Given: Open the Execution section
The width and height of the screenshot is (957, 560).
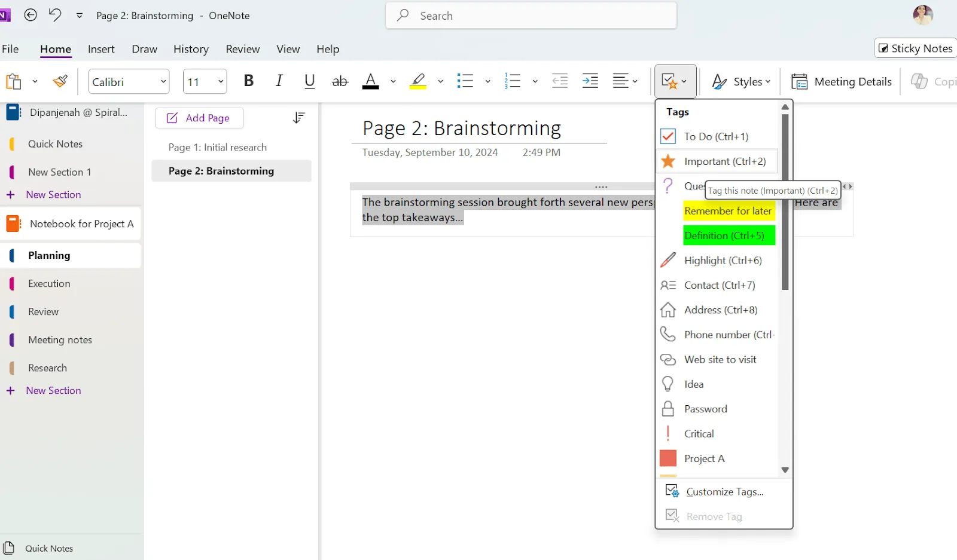Looking at the screenshot, I should click(71, 284).
